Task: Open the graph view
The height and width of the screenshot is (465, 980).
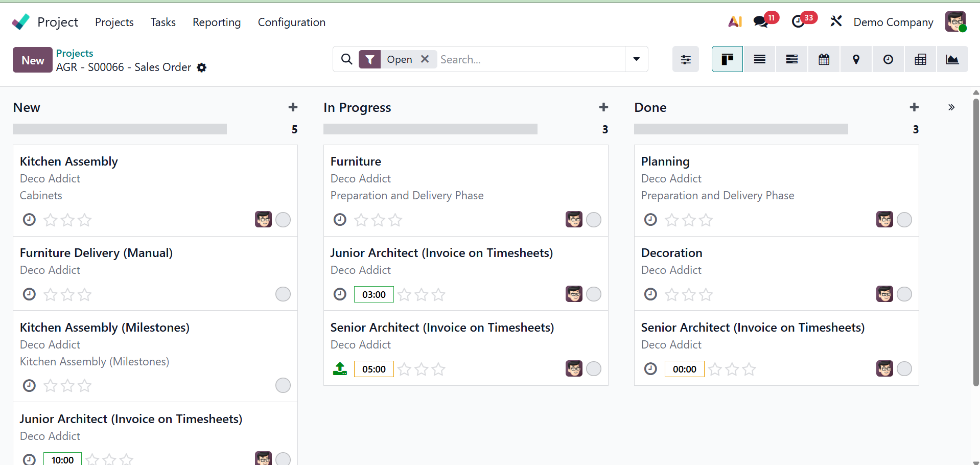Action: point(952,59)
